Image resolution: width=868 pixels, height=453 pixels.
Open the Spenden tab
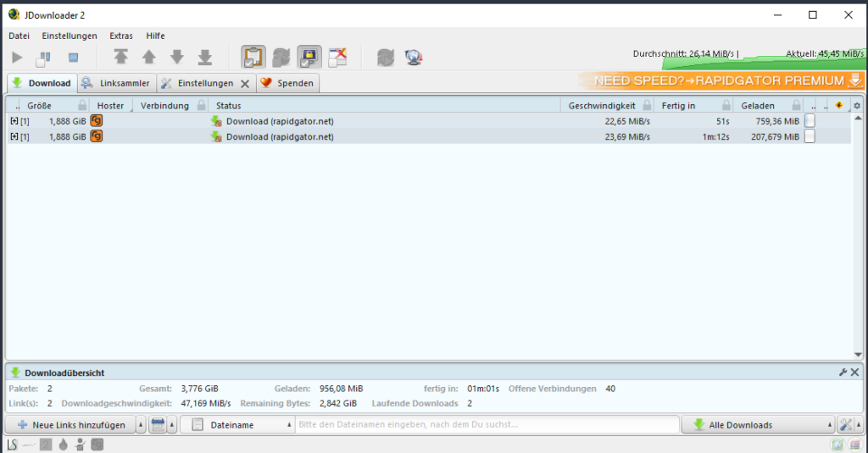pos(288,83)
